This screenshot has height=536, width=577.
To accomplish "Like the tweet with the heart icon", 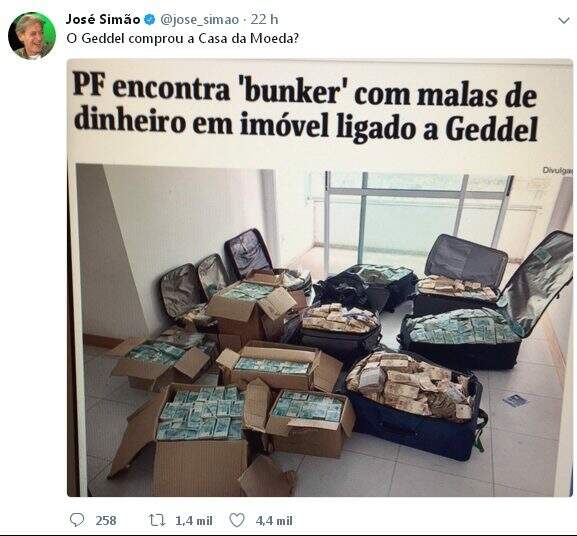I will click(x=237, y=521).
